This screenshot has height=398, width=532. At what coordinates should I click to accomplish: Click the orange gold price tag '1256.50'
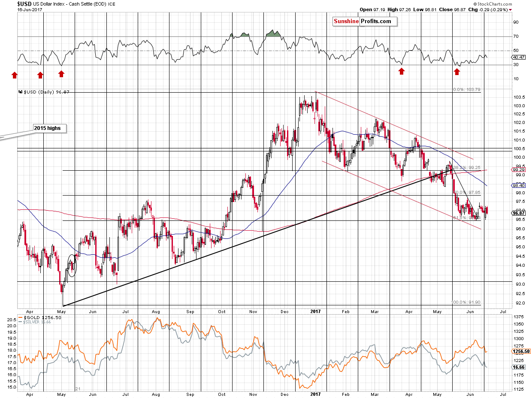520,351
